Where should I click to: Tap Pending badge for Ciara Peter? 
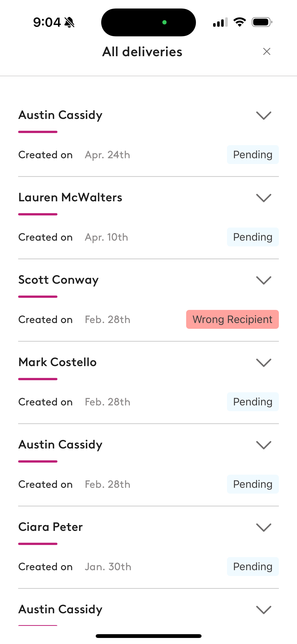[253, 566]
